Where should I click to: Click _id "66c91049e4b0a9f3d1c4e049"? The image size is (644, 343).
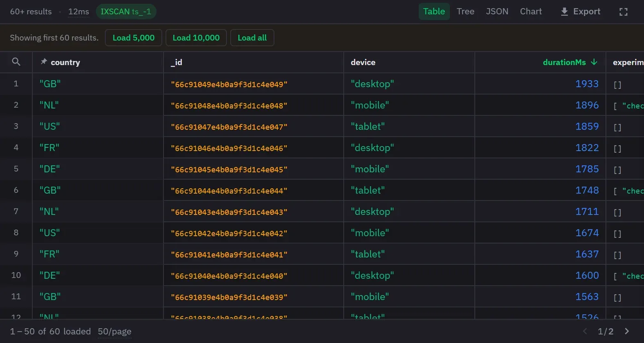pos(229,84)
